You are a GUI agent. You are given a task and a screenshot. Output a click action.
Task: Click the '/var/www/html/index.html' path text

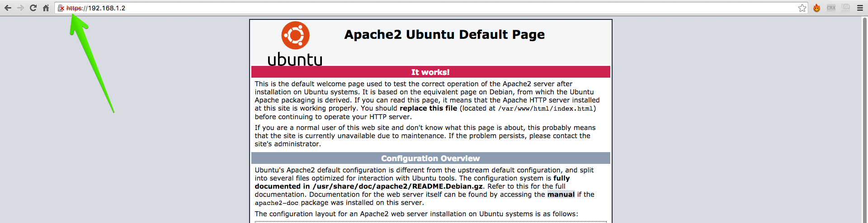tap(546, 109)
